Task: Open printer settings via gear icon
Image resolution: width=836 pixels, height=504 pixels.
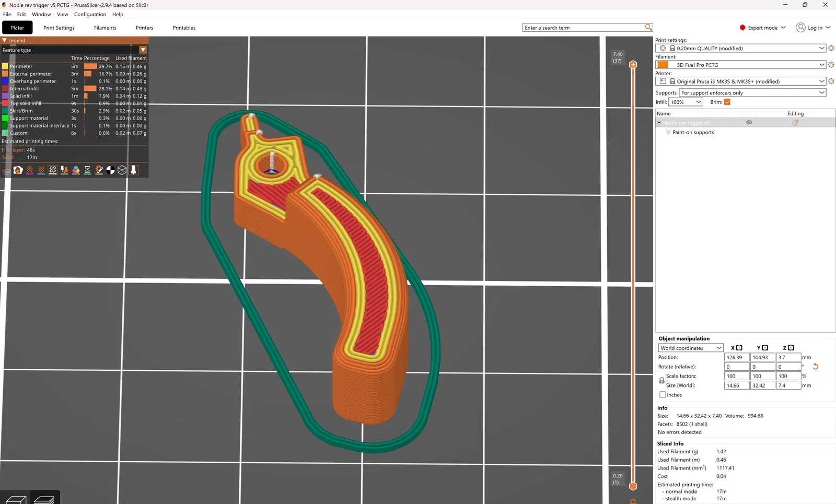Action: [x=831, y=81]
